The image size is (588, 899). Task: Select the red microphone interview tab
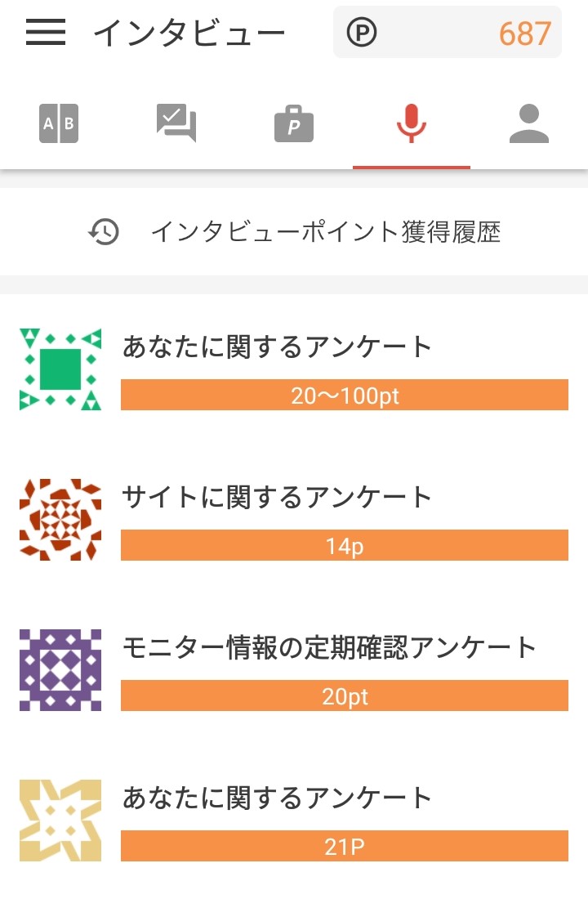[x=412, y=124]
